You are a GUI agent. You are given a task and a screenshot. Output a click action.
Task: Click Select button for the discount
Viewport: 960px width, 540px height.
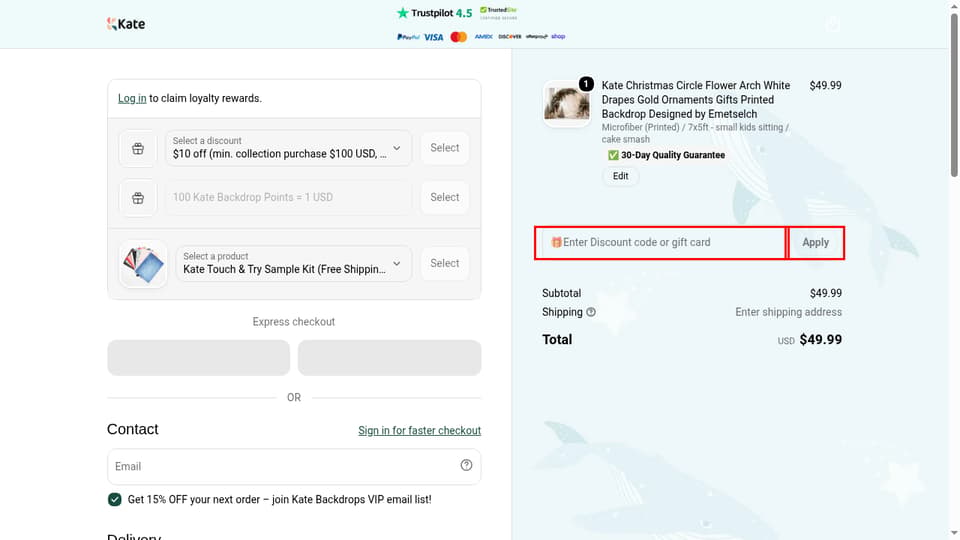444,148
